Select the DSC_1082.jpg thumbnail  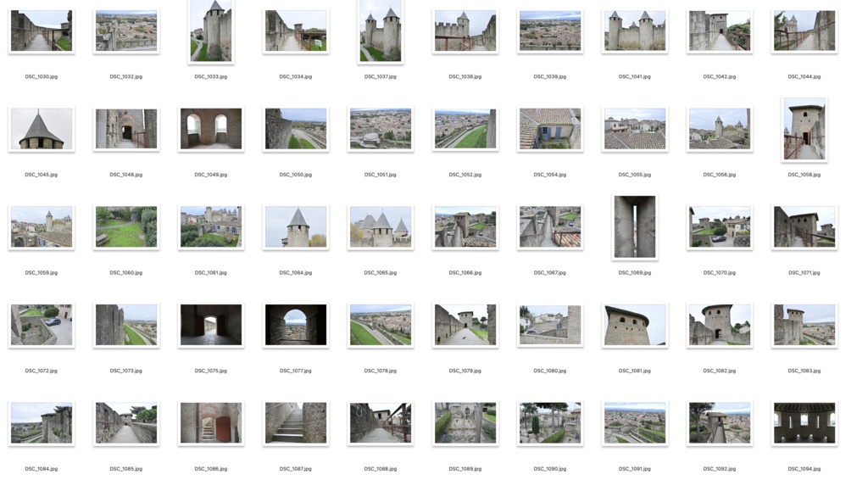(720, 325)
